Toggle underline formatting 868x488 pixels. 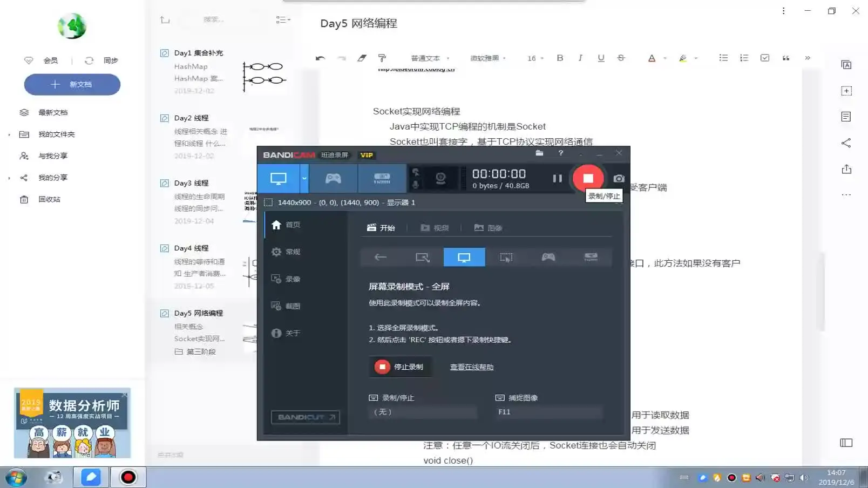point(601,58)
